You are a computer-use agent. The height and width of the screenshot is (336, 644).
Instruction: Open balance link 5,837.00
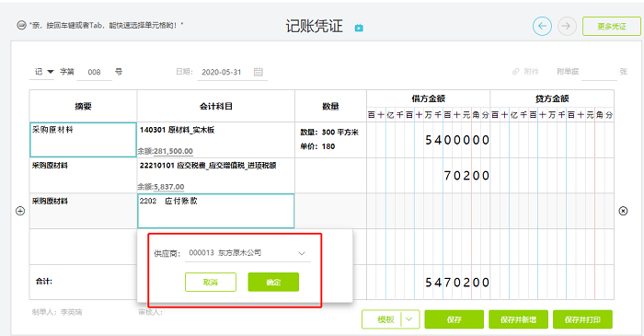[x=168, y=187]
